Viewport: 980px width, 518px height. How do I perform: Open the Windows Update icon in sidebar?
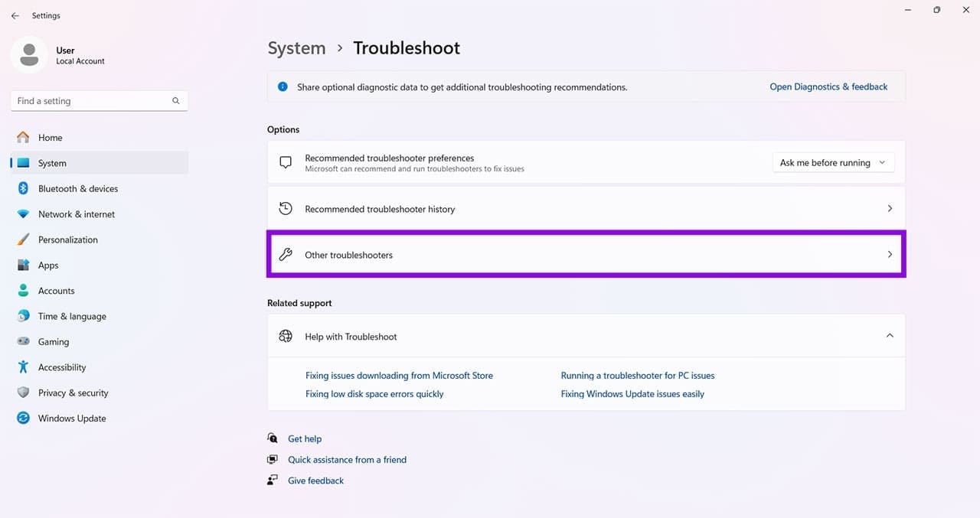23,419
